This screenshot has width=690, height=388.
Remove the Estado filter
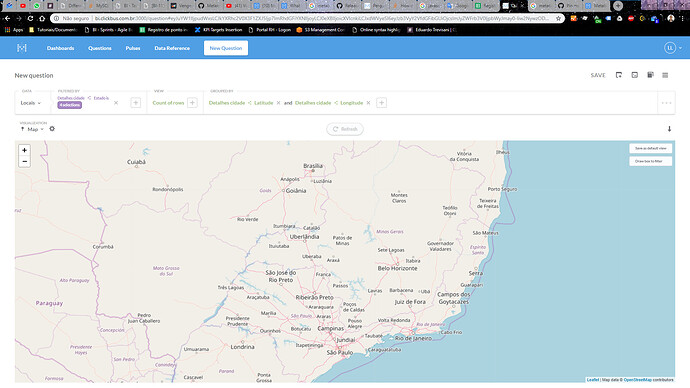point(116,103)
